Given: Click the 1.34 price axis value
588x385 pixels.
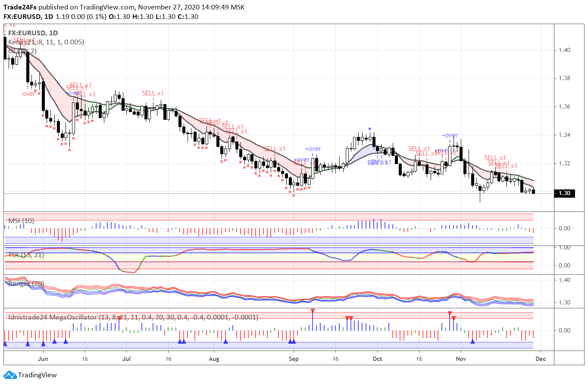Looking at the screenshot, I should coord(565,135).
